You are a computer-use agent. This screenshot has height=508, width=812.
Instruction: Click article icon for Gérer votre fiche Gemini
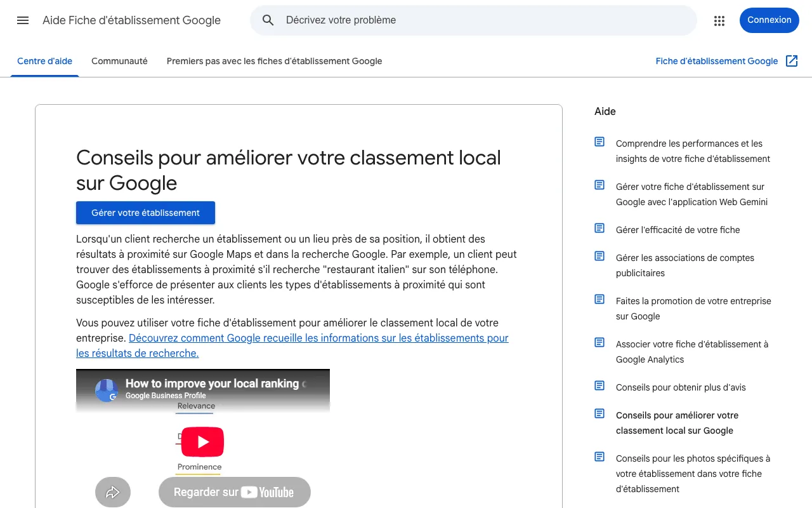pyautogui.click(x=599, y=185)
